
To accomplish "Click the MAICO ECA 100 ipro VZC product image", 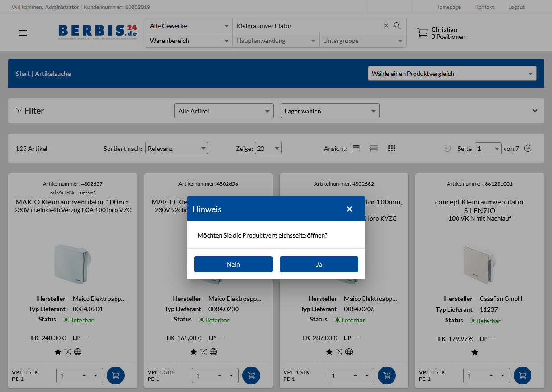I will tap(73, 264).
